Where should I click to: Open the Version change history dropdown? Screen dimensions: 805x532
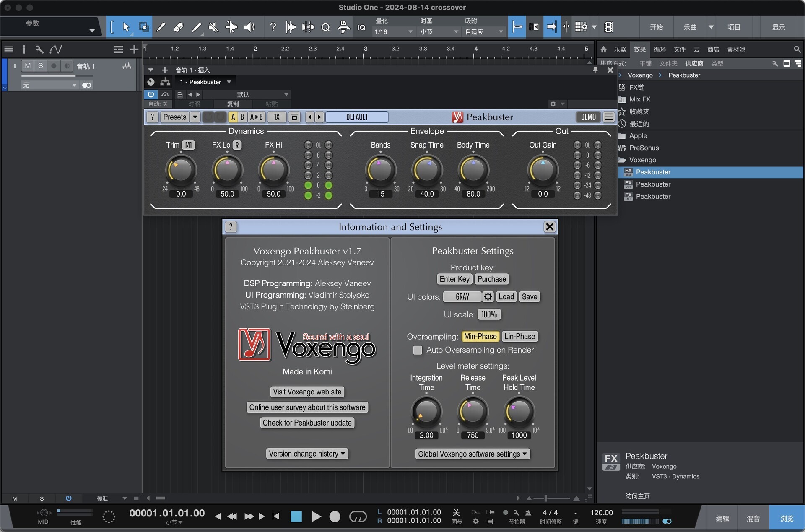307,454
